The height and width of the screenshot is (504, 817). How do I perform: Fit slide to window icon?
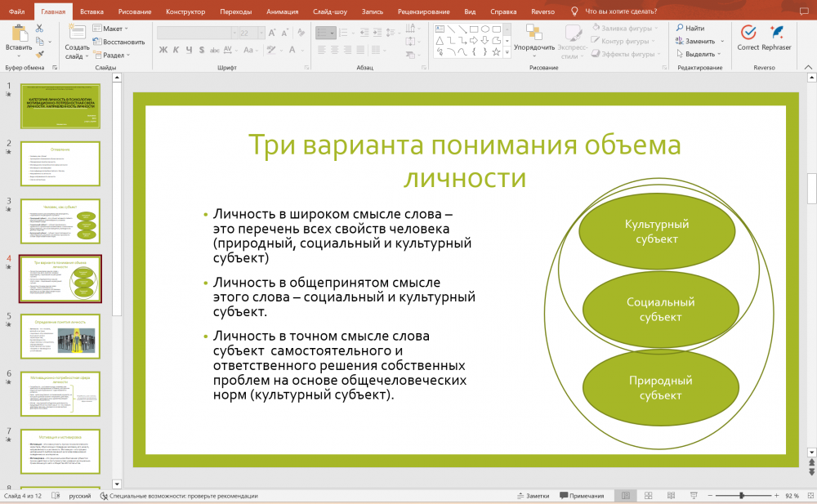coord(809,496)
